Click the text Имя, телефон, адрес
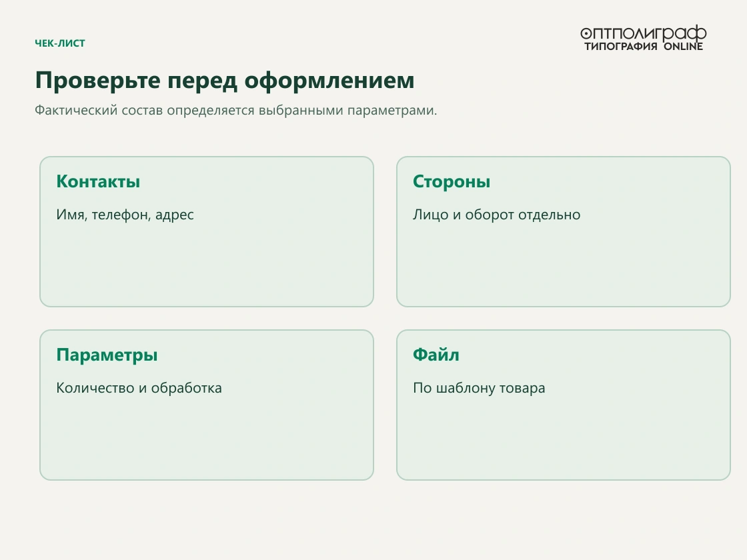This screenshot has height=560, width=747. pyautogui.click(x=125, y=215)
